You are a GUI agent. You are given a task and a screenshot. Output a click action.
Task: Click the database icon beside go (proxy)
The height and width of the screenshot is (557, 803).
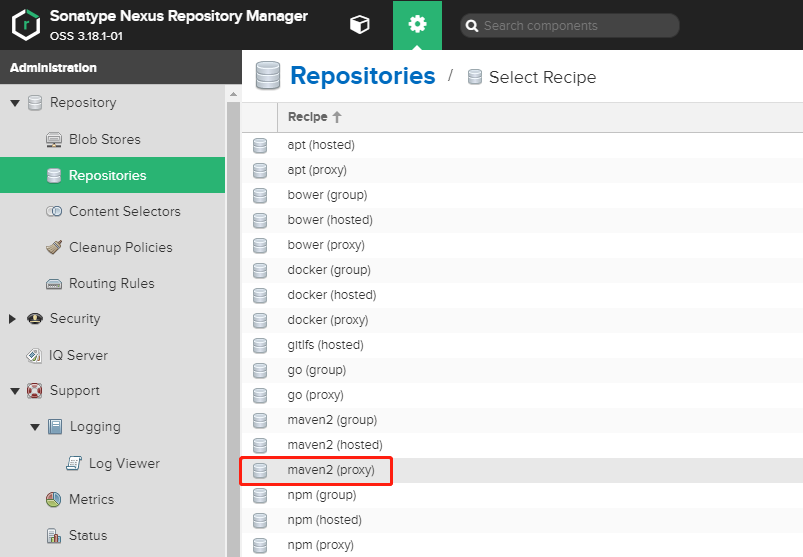[260, 395]
